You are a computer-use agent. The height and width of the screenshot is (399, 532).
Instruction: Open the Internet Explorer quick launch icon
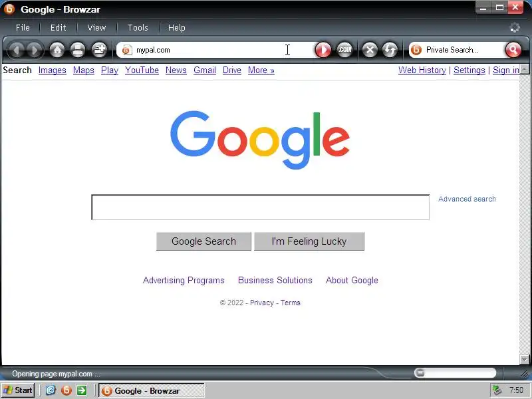51,390
